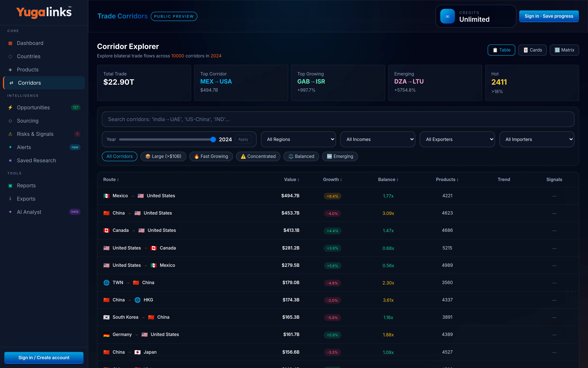This screenshot has width=588, height=368.
Task: Switch to Matrix view
Action: point(564,50)
